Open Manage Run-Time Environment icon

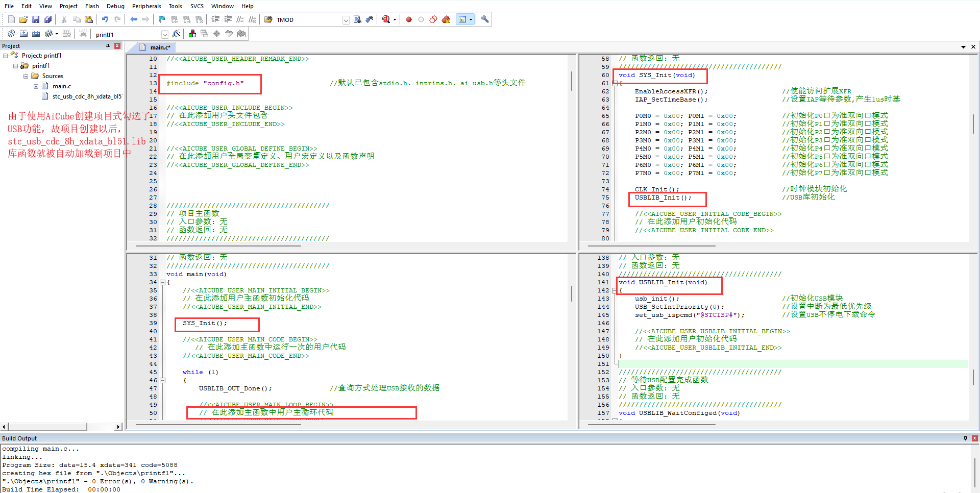[217, 34]
